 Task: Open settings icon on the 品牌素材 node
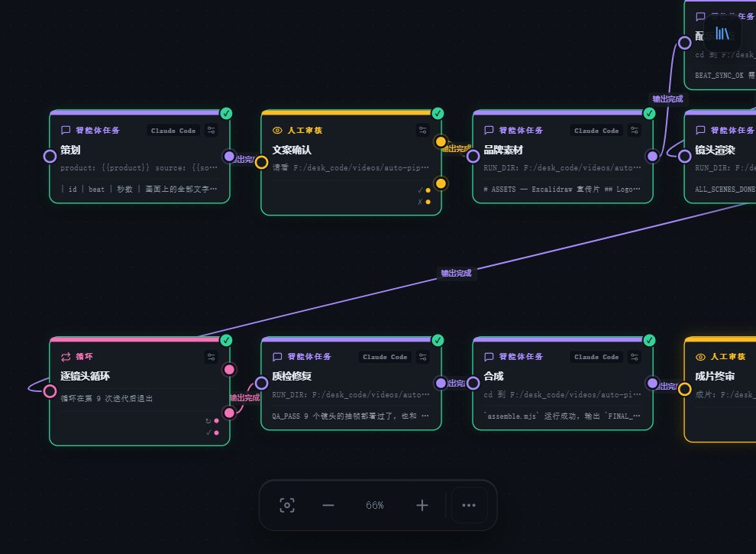coord(635,131)
